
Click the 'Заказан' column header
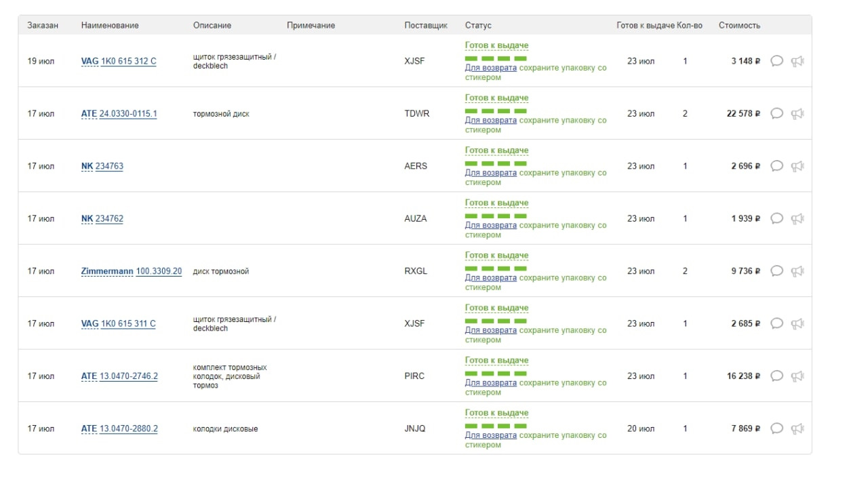(43, 26)
